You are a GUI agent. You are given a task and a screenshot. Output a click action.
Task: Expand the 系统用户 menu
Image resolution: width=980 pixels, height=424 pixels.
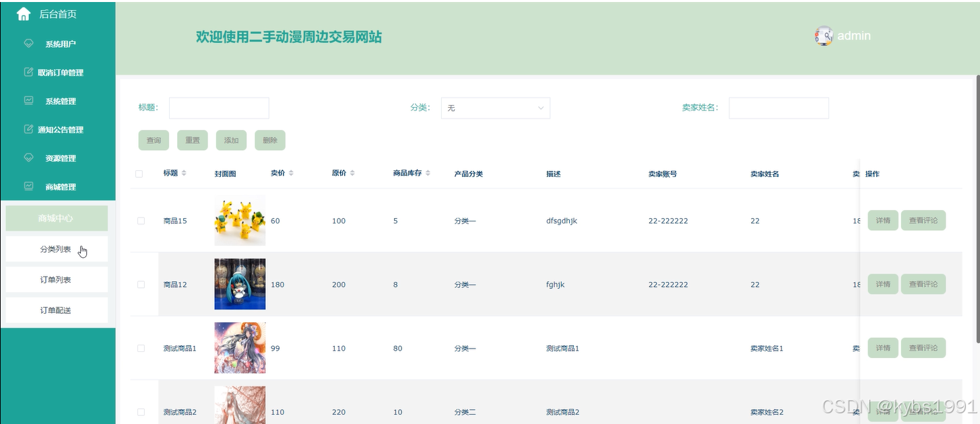pos(58,44)
